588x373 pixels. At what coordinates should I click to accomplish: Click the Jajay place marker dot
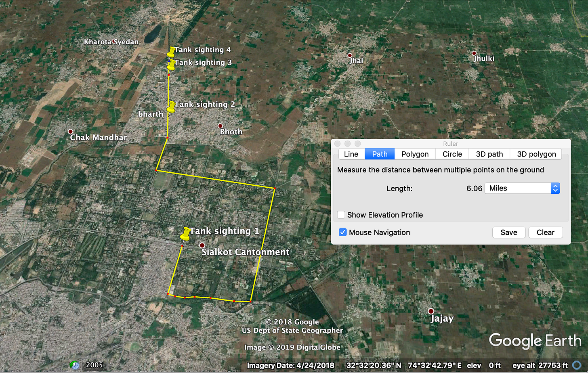point(431,311)
